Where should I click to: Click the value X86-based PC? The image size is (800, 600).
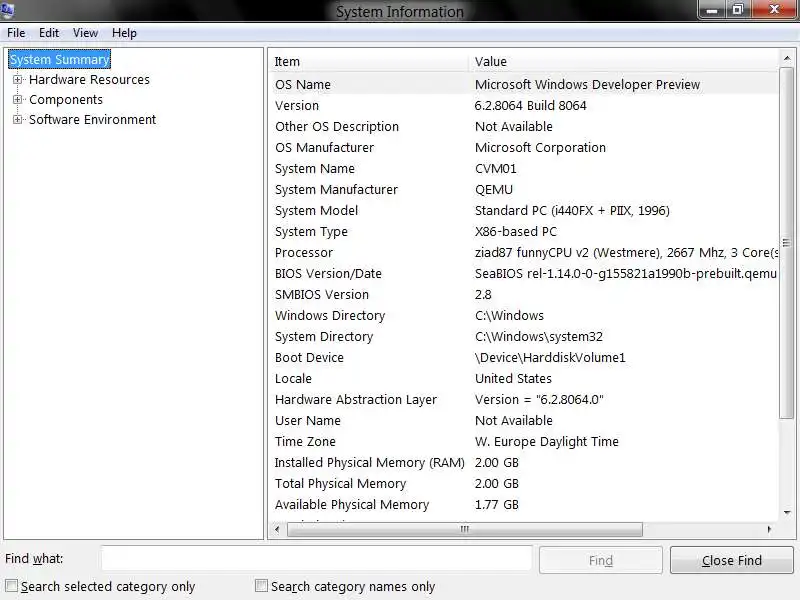(516, 231)
